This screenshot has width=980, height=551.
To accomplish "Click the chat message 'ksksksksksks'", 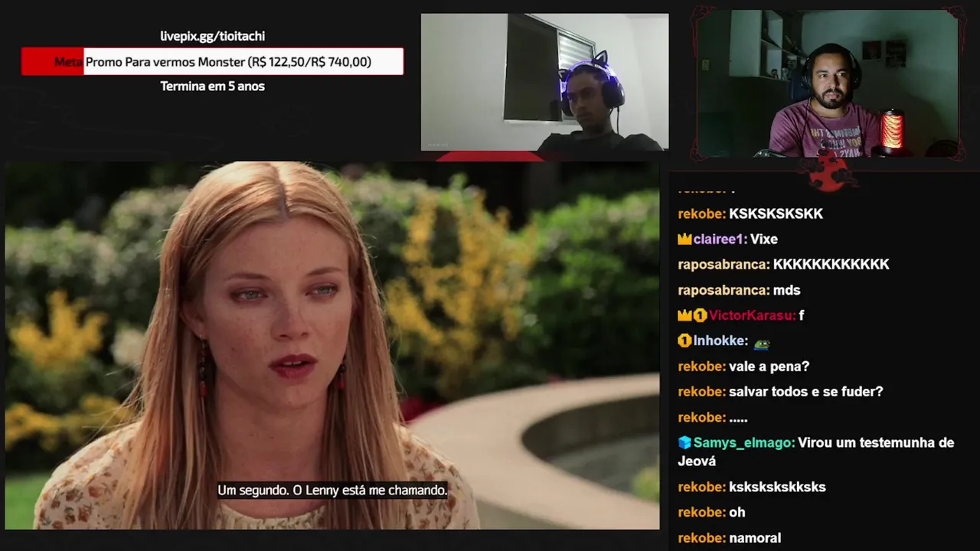I will tap(777, 487).
